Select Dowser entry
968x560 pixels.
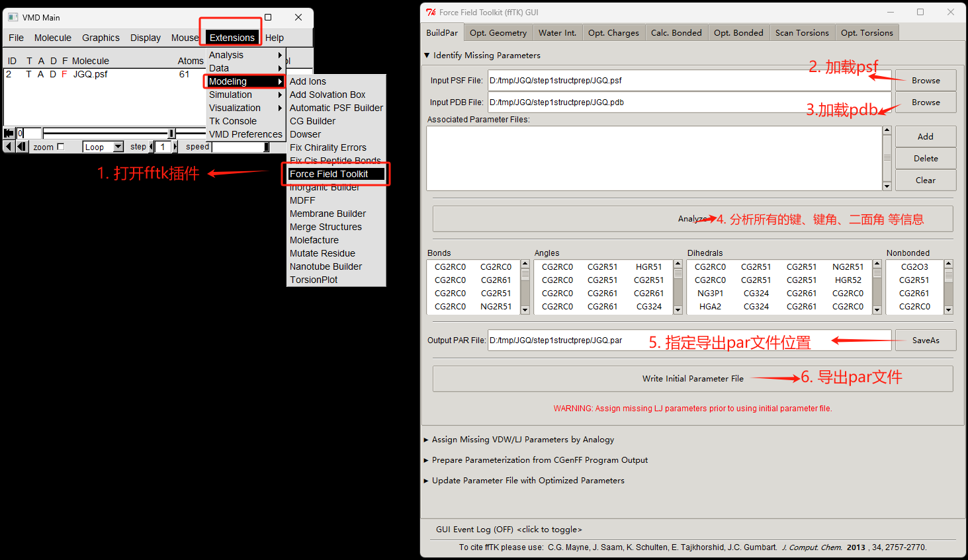(x=336, y=134)
